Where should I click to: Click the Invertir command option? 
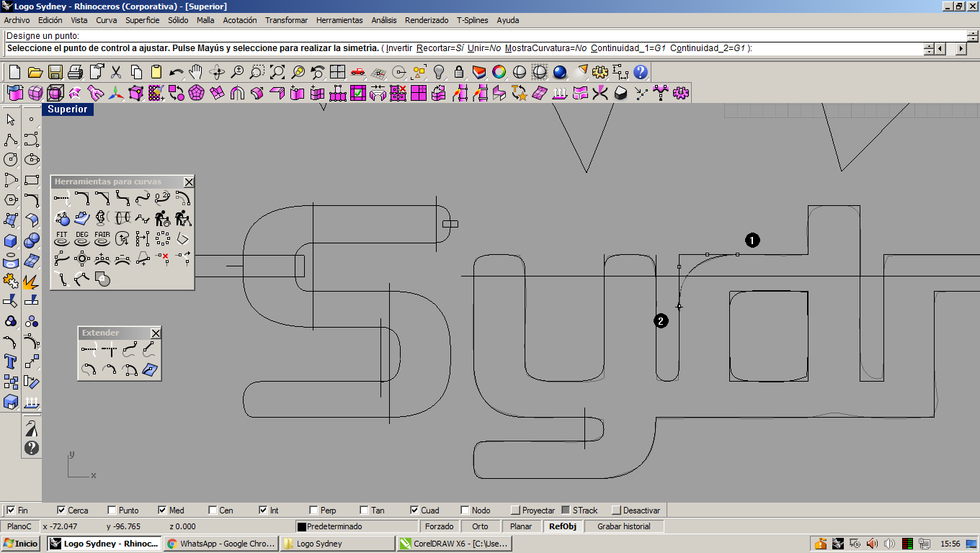coord(398,48)
